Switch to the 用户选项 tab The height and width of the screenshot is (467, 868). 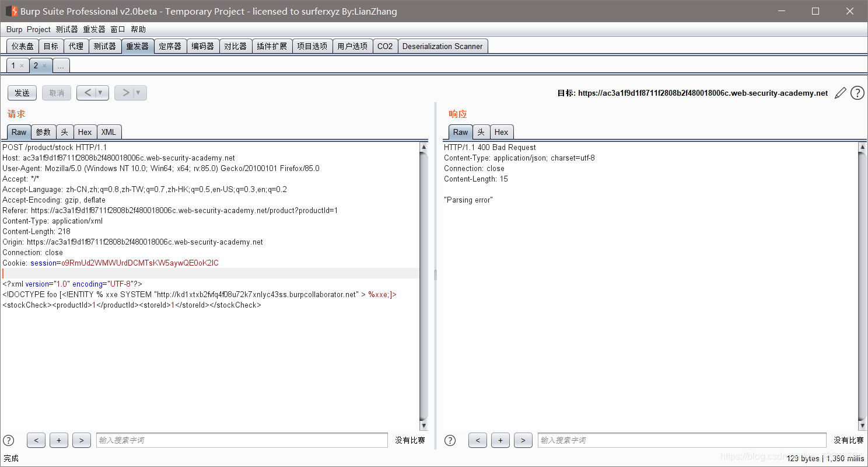tap(352, 46)
